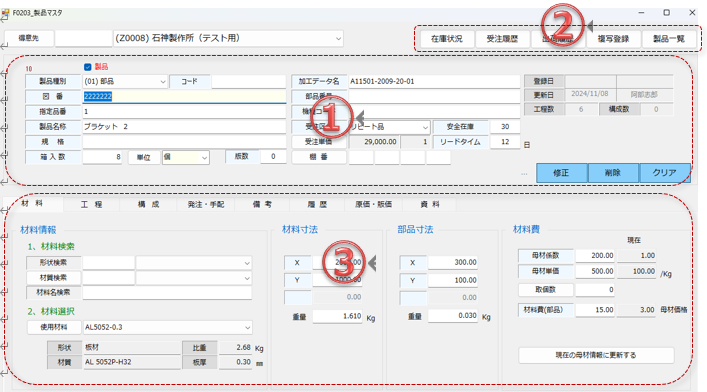
Task: Click the 材料名検索 text field
Action: point(167,293)
